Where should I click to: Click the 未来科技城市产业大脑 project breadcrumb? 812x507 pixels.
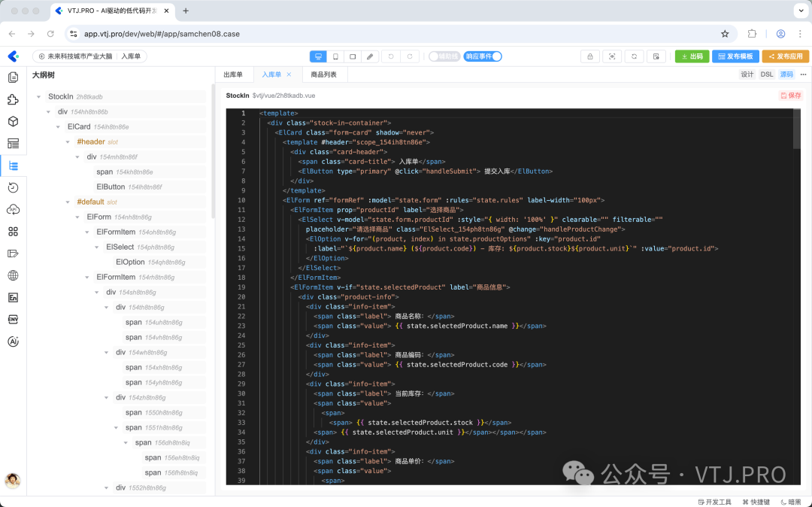click(x=80, y=56)
